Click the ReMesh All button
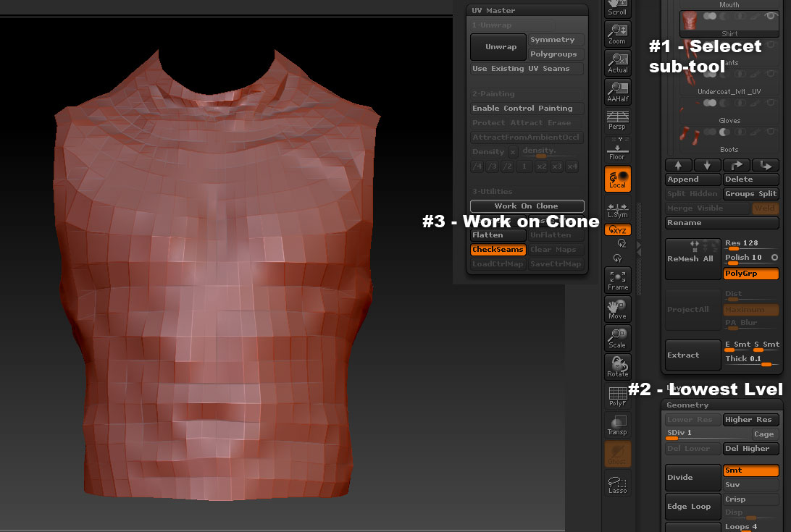The width and height of the screenshot is (791, 532). pos(693,259)
